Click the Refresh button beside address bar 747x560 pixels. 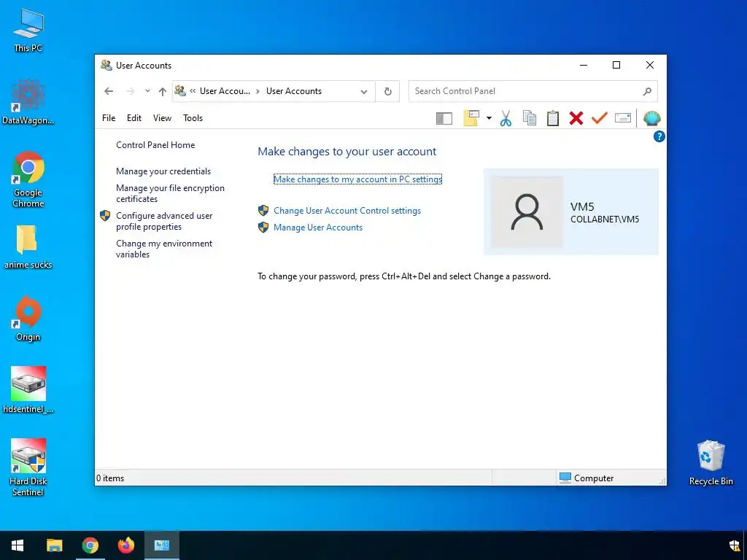point(388,91)
